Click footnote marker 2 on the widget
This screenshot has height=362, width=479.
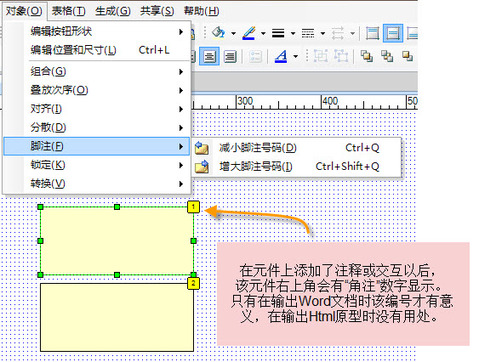[193, 284]
